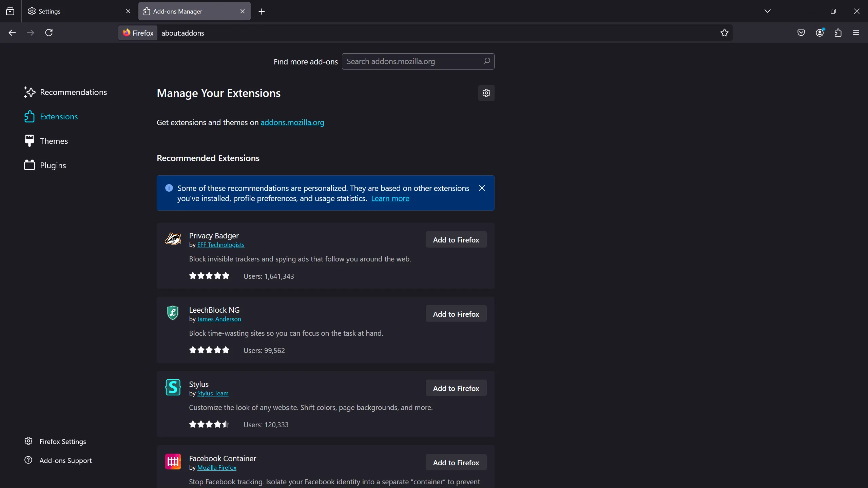
Task: Add Facebook Container to Firefox
Action: (x=456, y=463)
